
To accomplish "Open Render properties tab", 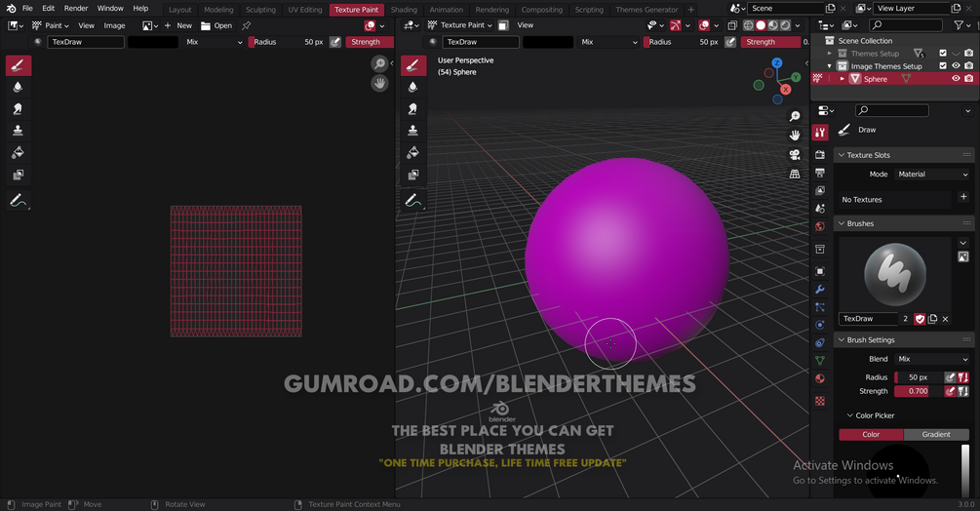I will (x=820, y=154).
